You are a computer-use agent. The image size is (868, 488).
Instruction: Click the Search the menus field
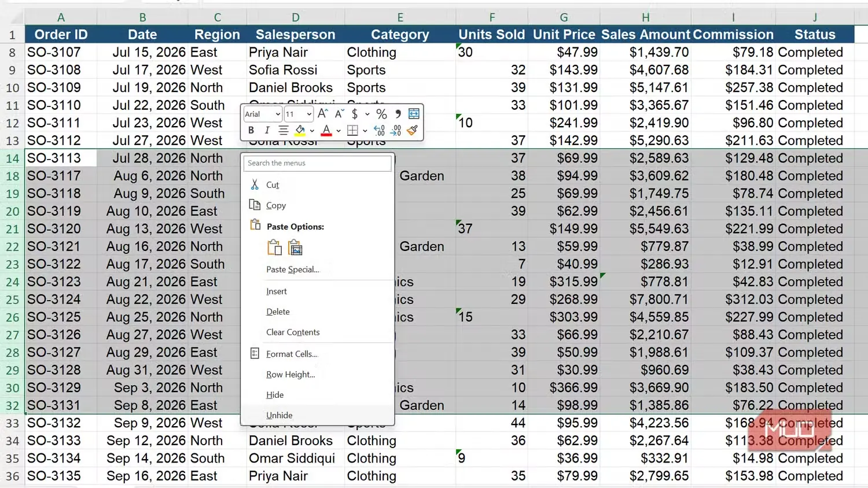[317, 163]
